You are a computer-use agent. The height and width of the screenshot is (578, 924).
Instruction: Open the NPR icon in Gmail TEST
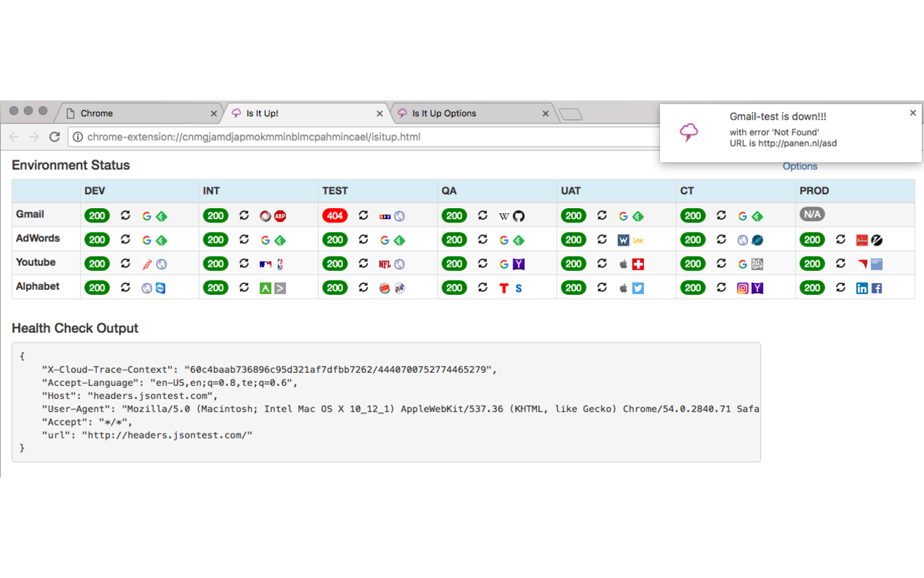pos(385,216)
